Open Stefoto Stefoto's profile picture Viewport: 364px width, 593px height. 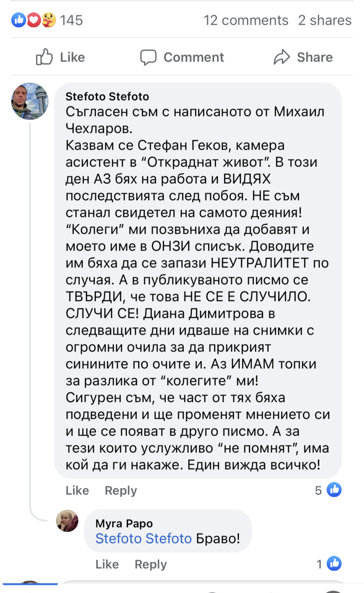tap(30, 101)
